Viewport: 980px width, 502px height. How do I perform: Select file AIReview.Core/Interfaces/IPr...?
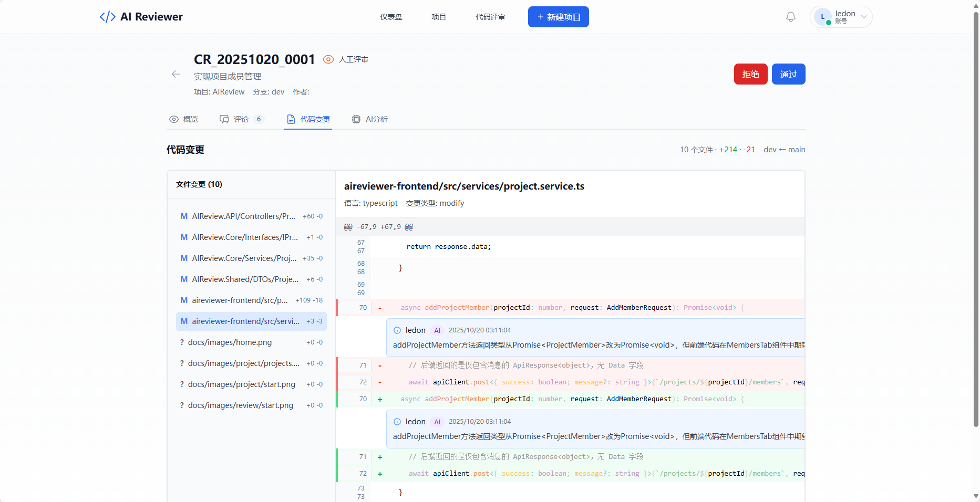[x=251, y=237]
